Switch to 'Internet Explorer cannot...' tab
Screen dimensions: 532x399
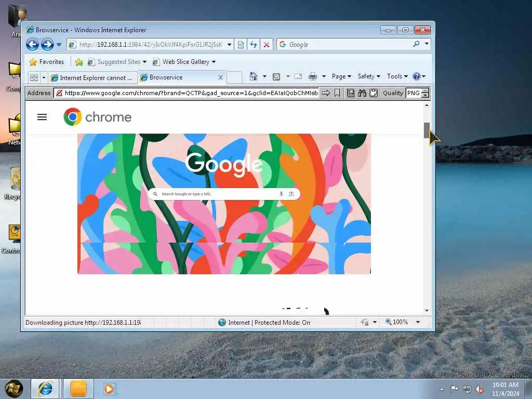(x=92, y=78)
